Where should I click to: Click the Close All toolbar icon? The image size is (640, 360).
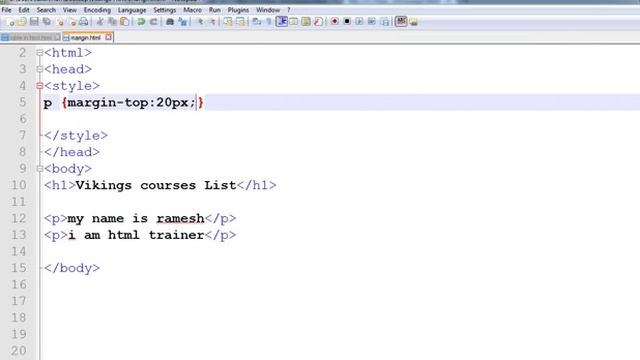pos(72,22)
